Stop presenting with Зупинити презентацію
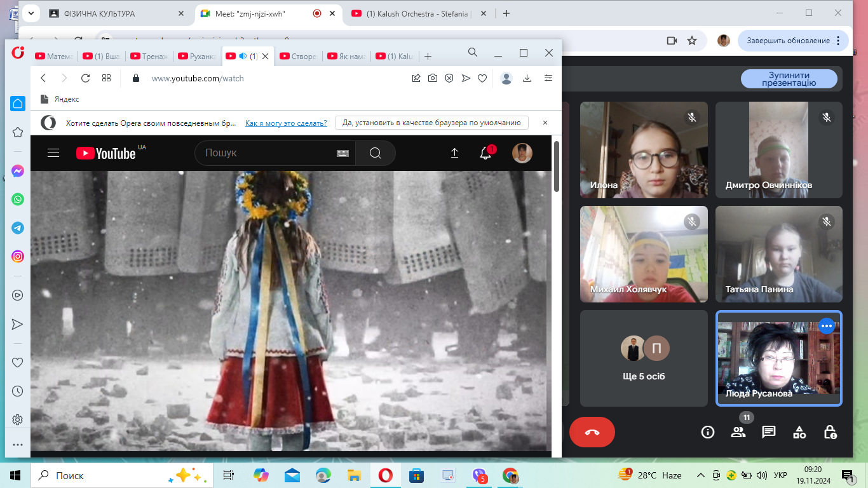 pos(789,79)
